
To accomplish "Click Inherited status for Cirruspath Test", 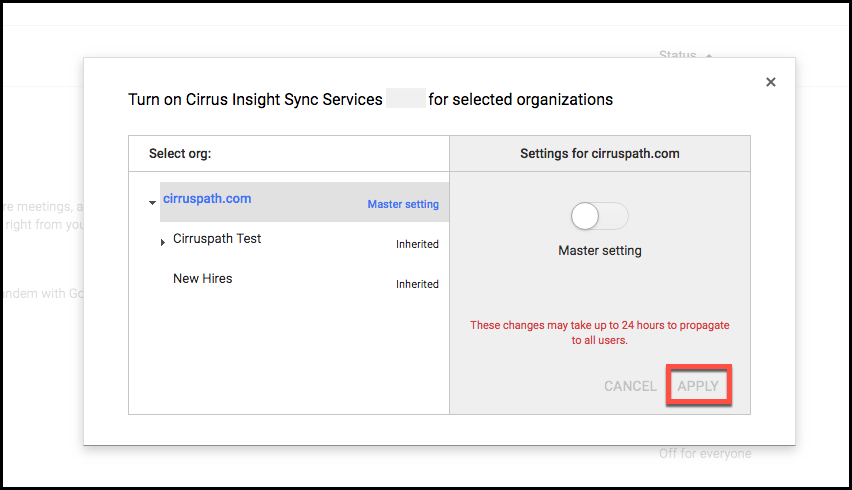I will pos(417,244).
